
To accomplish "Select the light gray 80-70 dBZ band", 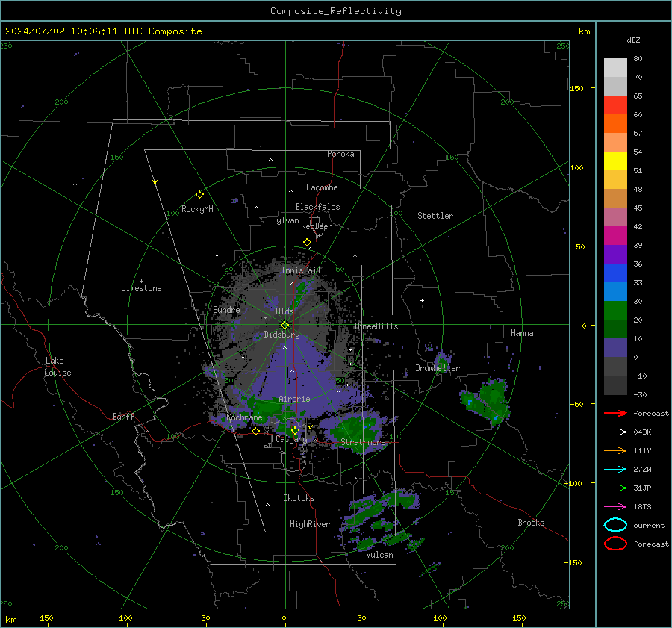I will pos(615,68).
